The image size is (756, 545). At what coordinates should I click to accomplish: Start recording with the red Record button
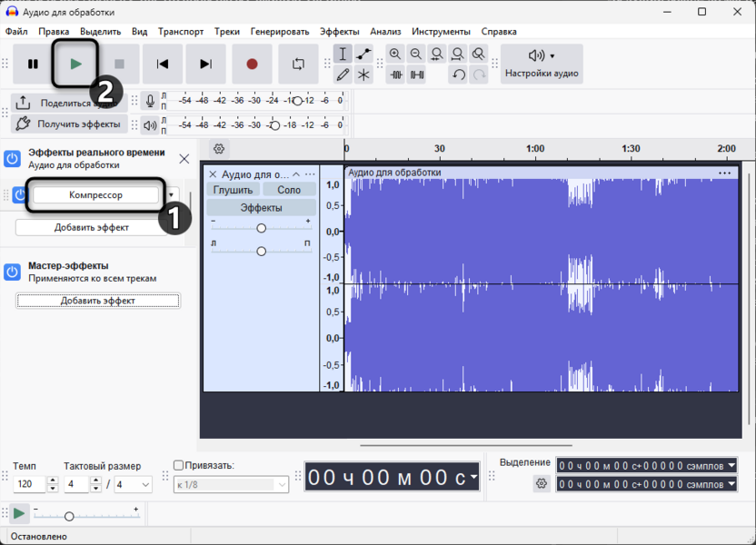252,64
